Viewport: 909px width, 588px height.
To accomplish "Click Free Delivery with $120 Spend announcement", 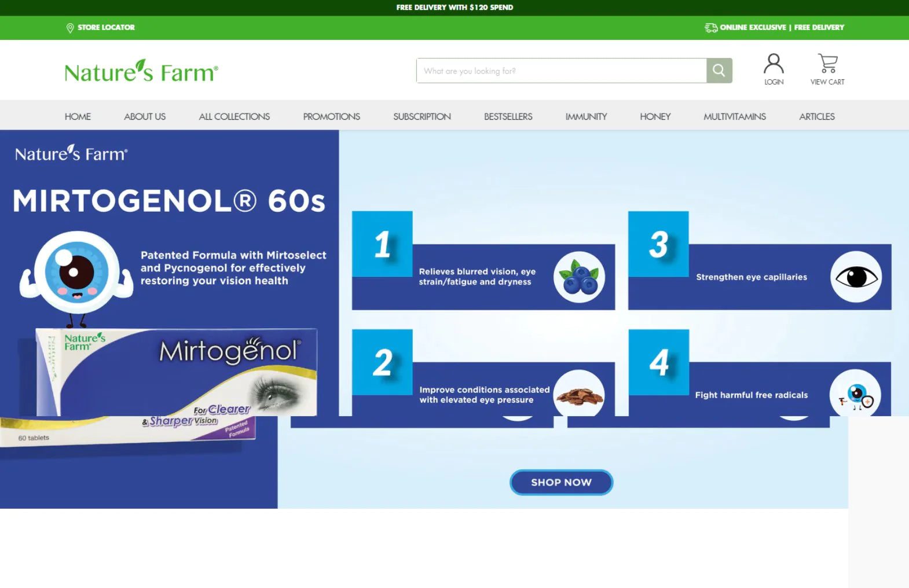I will tap(454, 8).
